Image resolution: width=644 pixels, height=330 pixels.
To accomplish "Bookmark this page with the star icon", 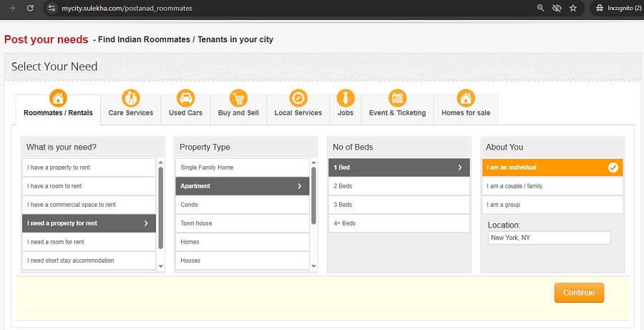I will [x=573, y=8].
